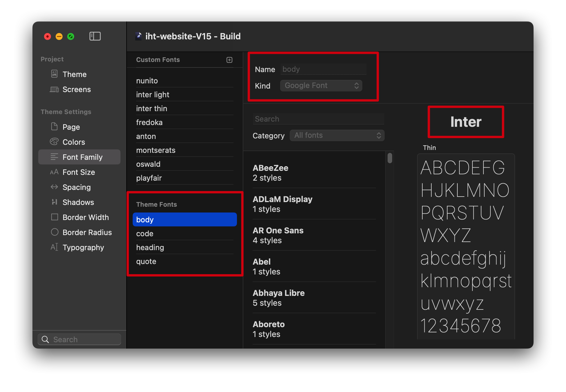Open the Kind Google Font dropdown

click(321, 86)
